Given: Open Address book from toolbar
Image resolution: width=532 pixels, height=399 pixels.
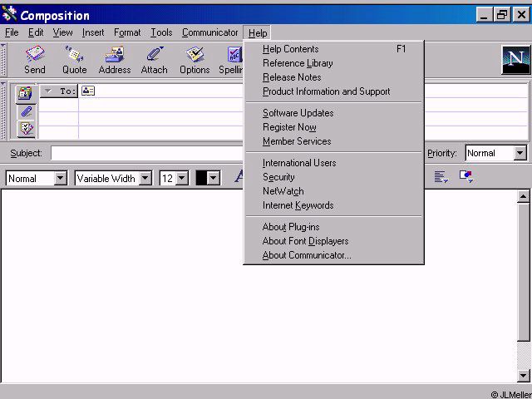Looking at the screenshot, I should (115, 60).
